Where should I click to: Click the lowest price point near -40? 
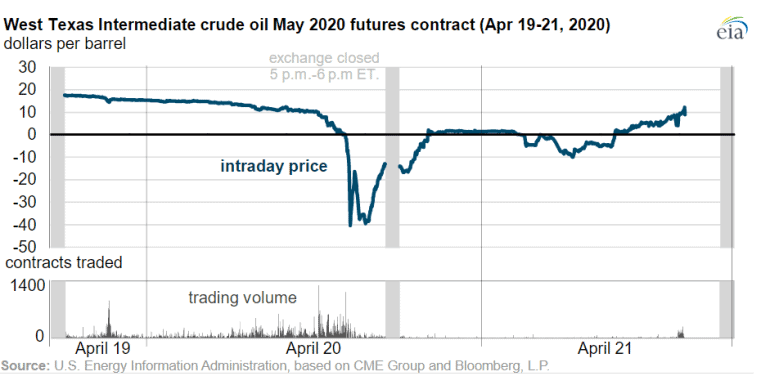[x=350, y=225]
